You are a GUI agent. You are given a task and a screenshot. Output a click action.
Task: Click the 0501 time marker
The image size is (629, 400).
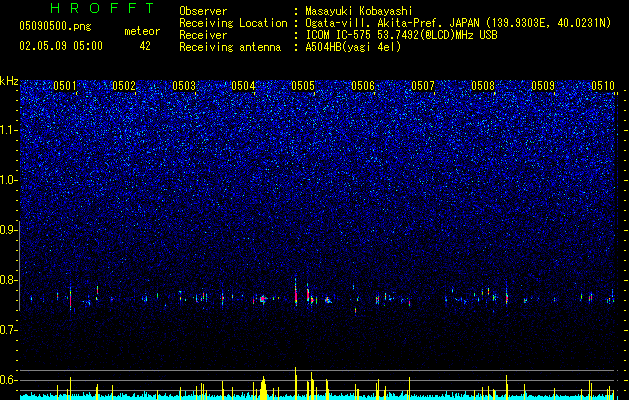click(x=65, y=86)
